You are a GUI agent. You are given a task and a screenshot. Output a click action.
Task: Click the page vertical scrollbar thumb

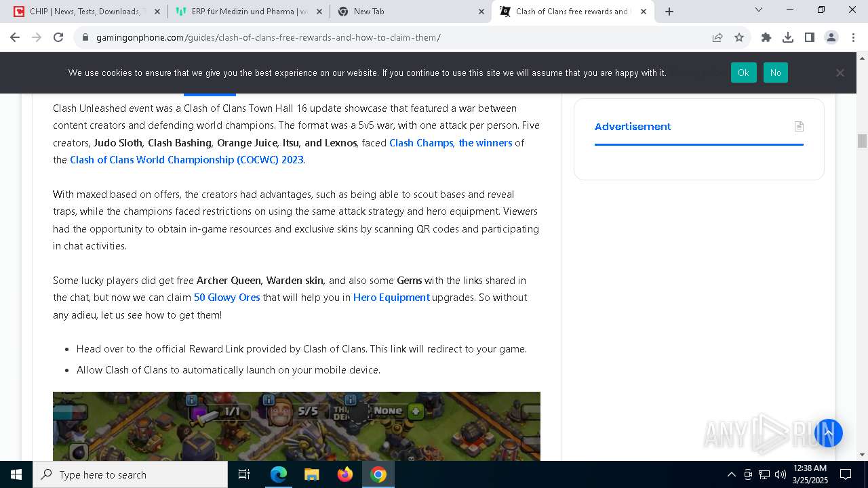coord(862,141)
